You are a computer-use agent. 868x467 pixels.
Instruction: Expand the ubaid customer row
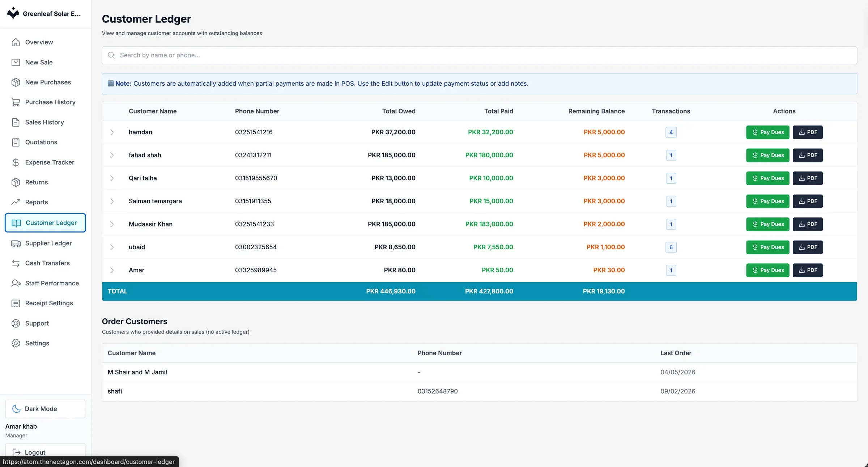112,247
